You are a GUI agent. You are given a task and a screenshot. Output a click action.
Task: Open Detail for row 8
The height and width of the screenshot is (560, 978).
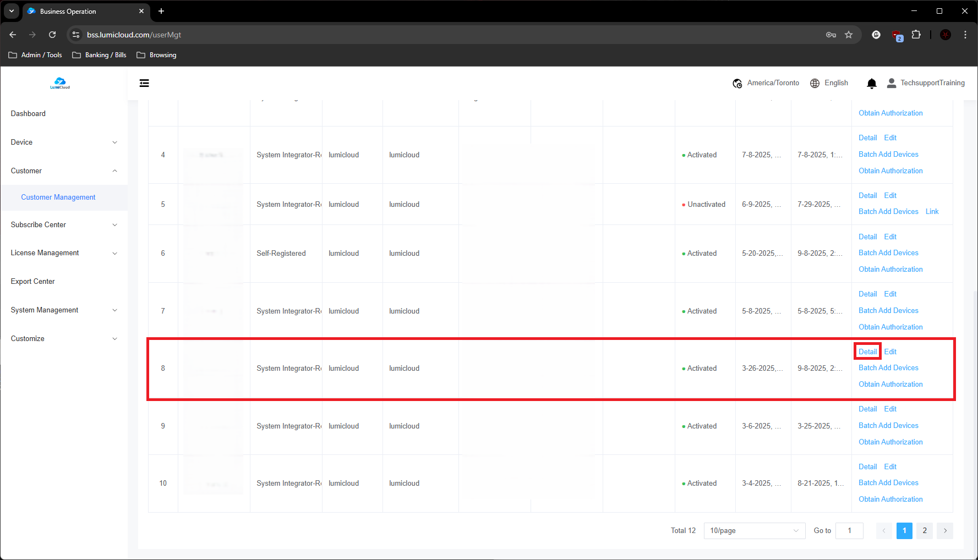coord(867,352)
